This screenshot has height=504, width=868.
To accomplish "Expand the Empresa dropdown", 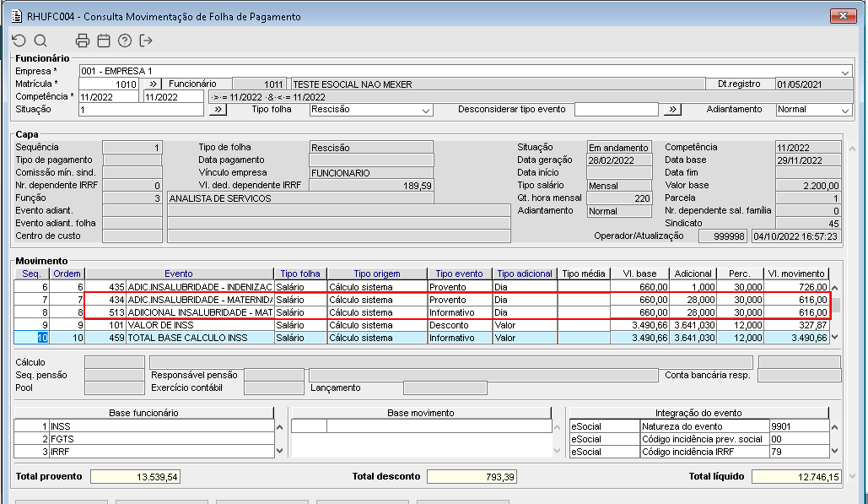I will (845, 72).
